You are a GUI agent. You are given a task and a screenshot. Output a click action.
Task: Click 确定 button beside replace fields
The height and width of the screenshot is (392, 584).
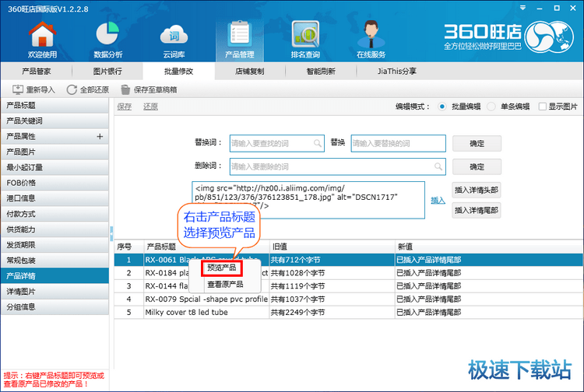pos(477,144)
